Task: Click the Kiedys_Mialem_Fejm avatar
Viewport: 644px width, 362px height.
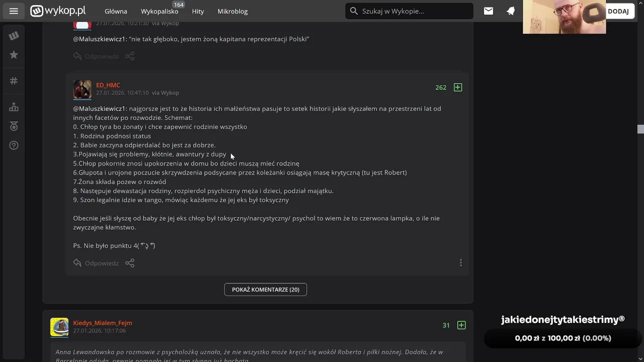Action: 59,327
